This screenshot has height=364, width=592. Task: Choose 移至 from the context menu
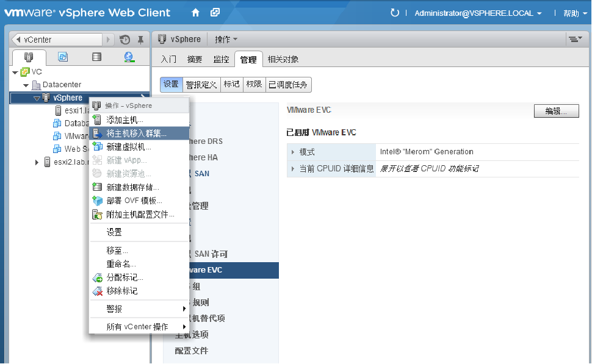point(139,251)
